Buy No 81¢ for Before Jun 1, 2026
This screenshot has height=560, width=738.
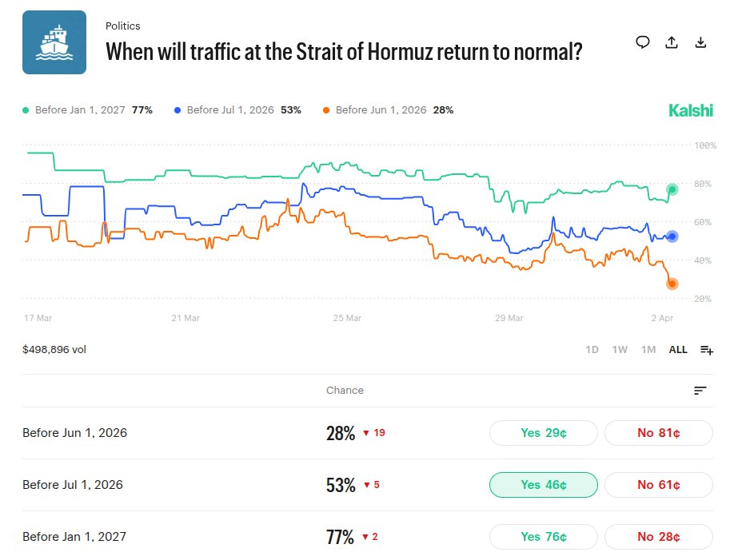pyautogui.click(x=658, y=433)
